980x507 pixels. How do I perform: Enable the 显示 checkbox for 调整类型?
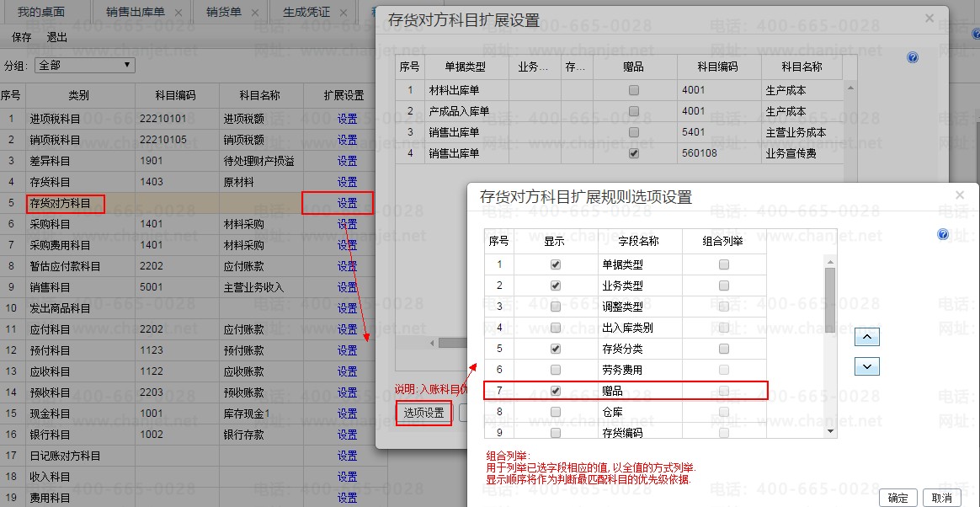556,307
